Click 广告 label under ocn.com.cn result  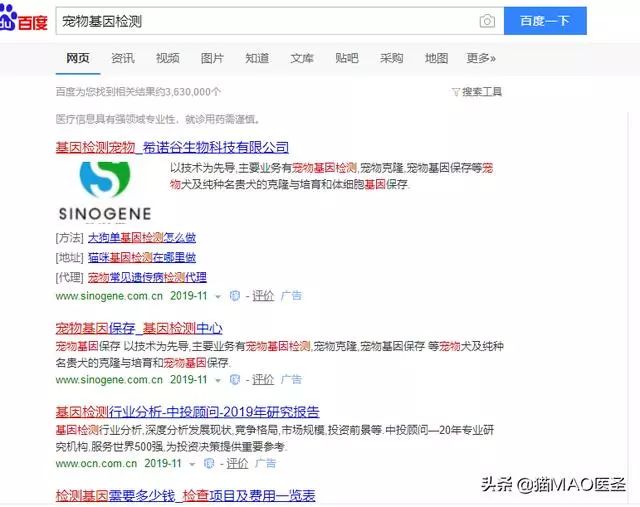[265, 463]
